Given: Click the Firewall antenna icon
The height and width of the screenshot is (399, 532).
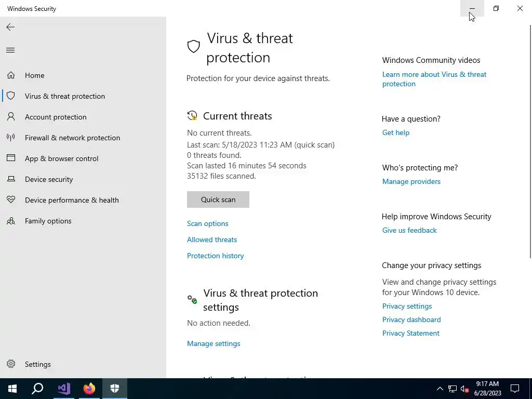Looking at the screenshot, I should 11,137.
